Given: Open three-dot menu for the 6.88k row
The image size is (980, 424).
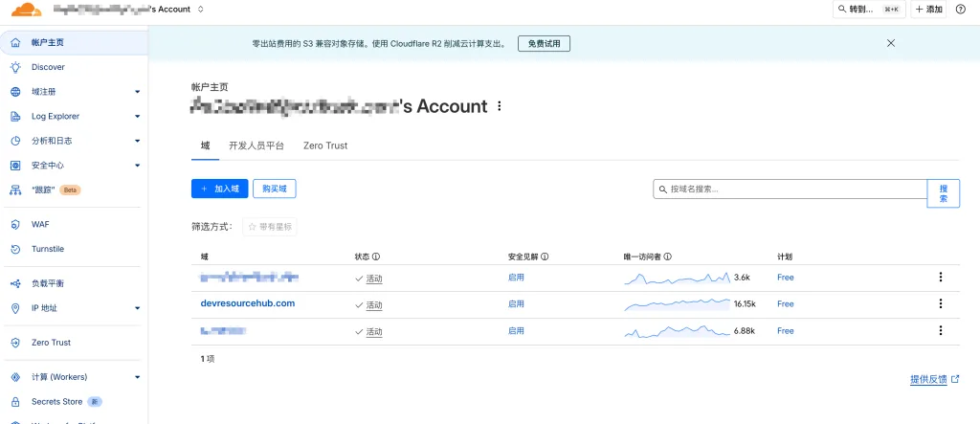Looking at the screenshot, I should click(x=941, y=330).
